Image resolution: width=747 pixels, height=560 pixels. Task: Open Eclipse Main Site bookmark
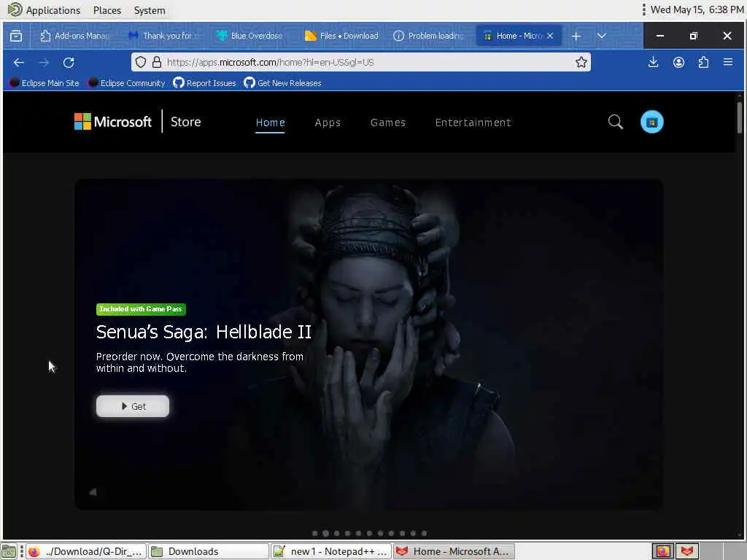(x=44, y=83)
